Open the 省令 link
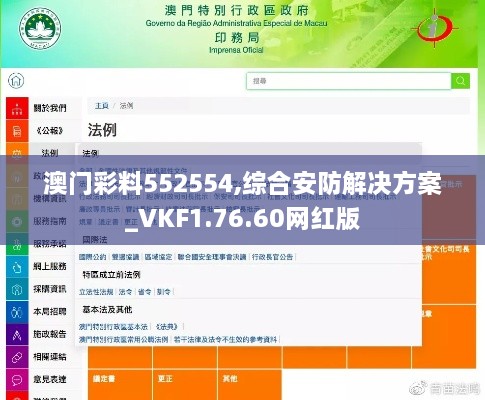 [144, 292]
